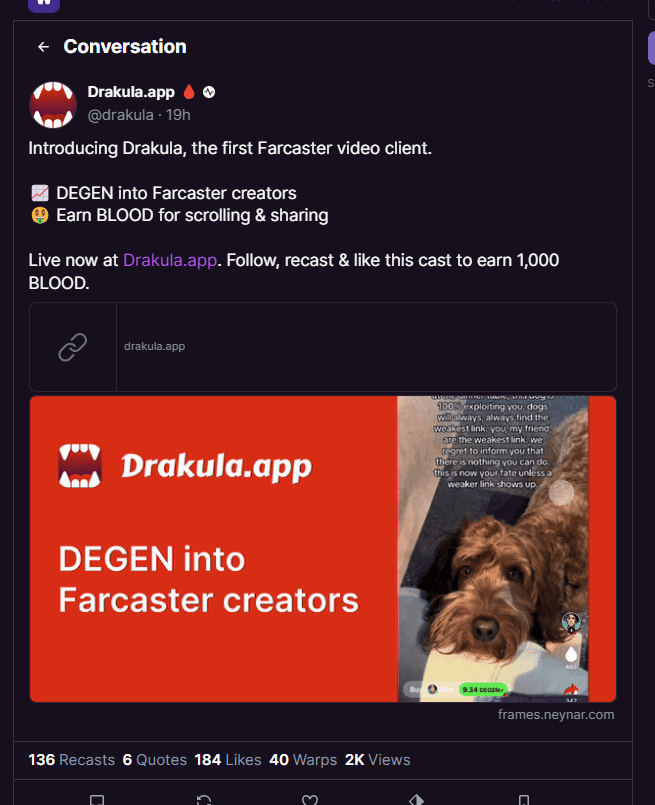
Task: View the 40 Warps list
Action: pos(303,759)
